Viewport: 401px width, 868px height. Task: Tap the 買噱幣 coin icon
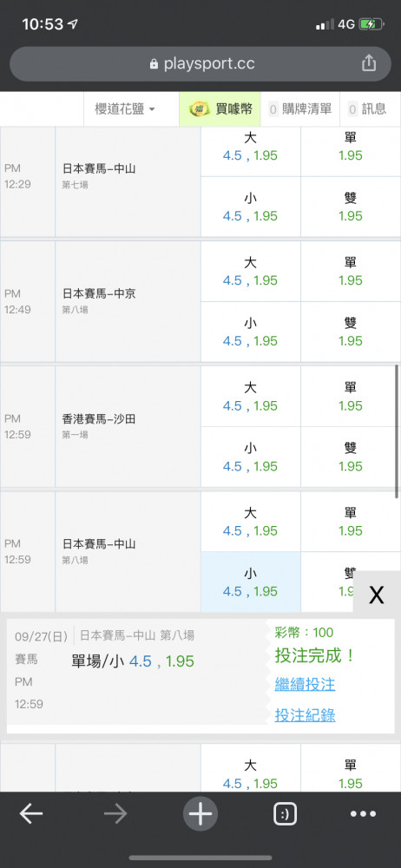click(x=199, y=109)
